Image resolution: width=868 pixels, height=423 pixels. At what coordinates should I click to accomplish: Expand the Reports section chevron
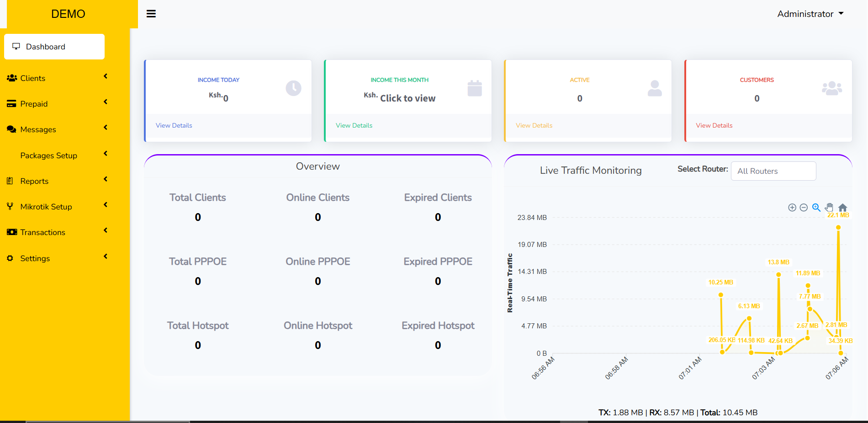(x=106, y=179)
